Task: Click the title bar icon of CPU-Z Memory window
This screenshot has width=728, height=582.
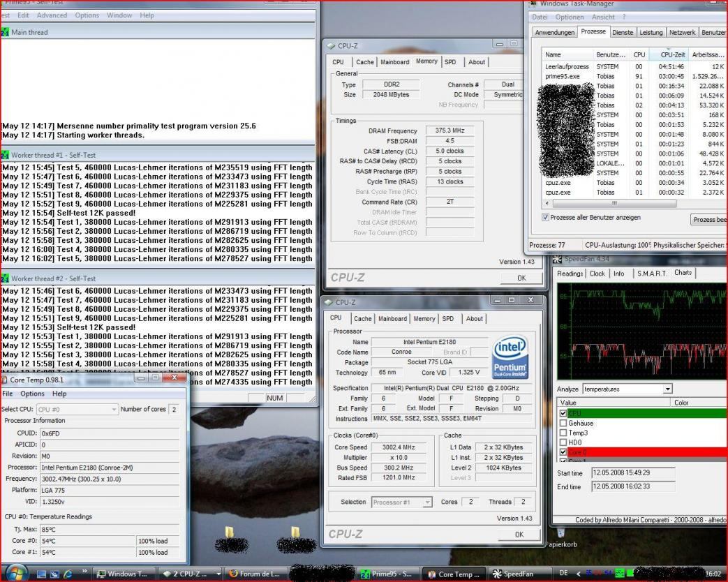Action: click(331, 46)
